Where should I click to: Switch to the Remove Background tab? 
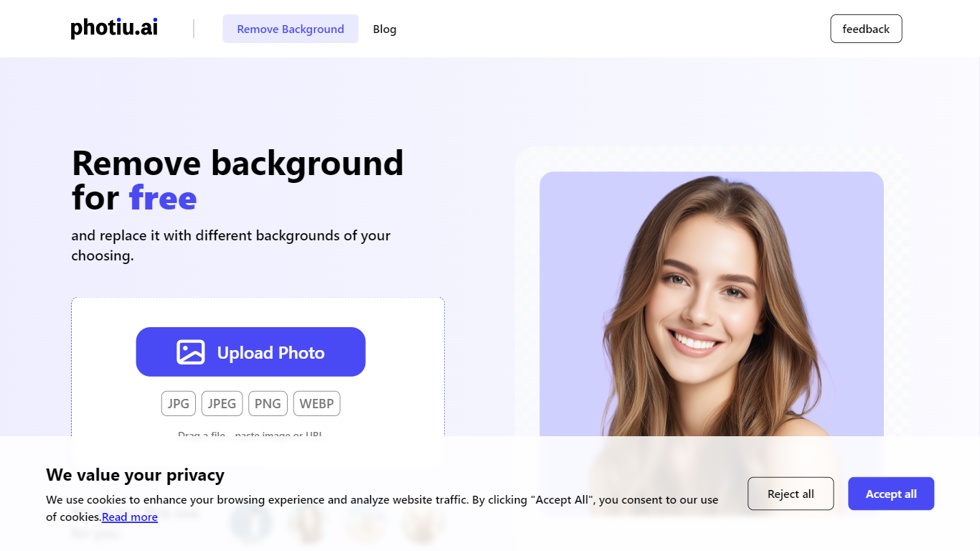click(291, 29)
